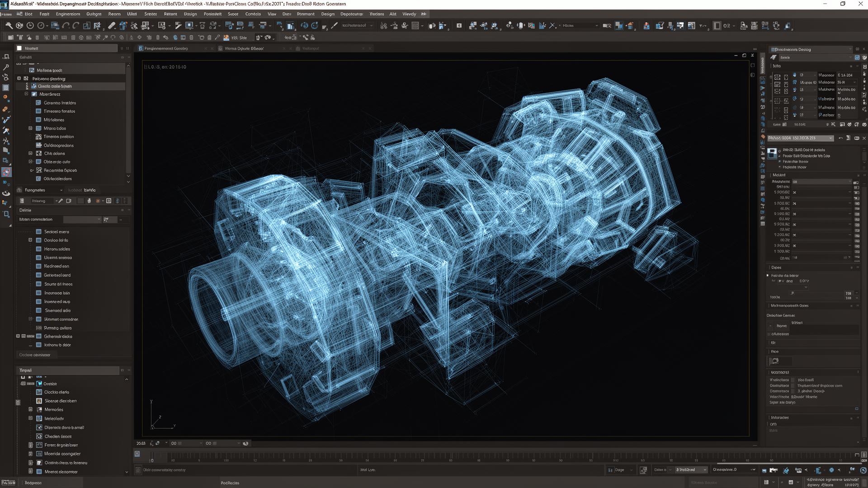
Task: Click the eye-shaped icon in left tool strip
Action: click(x=6, y=193)
